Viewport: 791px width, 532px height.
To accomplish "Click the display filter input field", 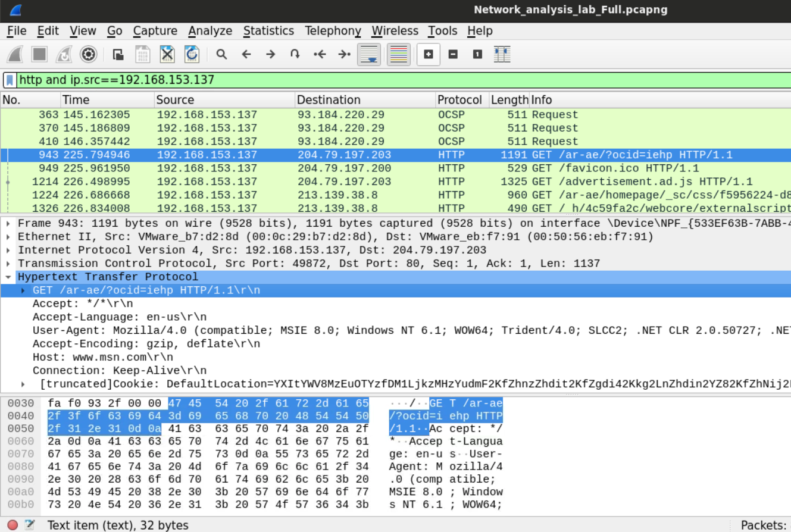I will click(393, 80).
